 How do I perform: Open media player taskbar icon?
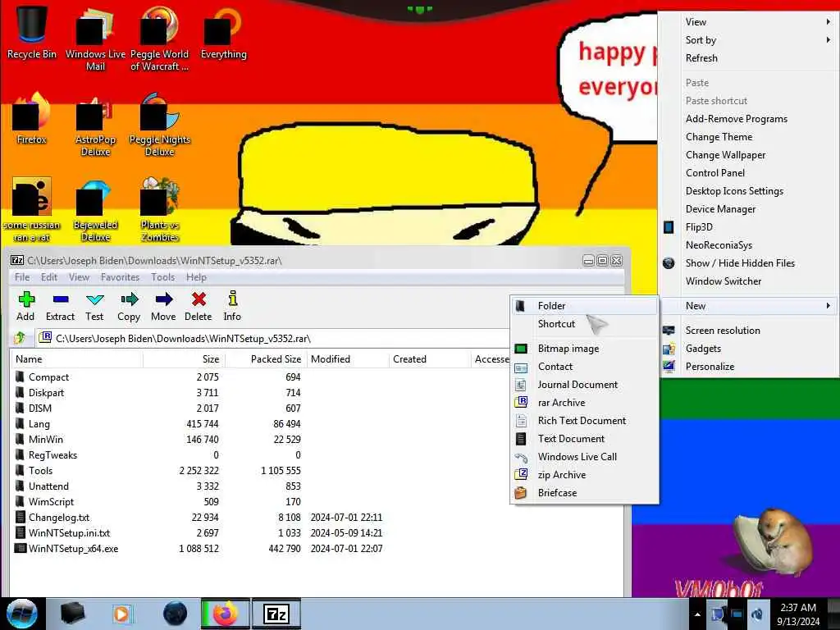click(x=121, y=614)
